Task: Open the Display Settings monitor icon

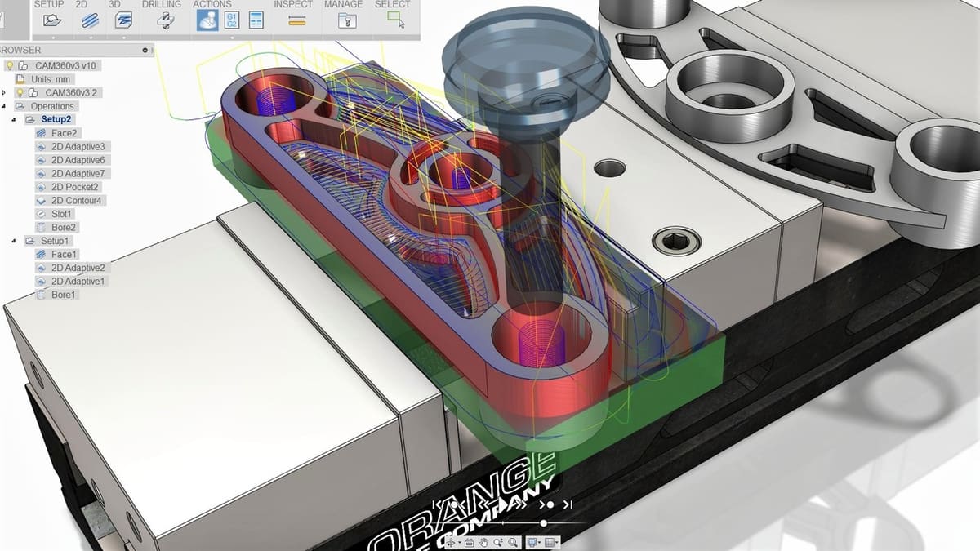Action: (531, 543)
